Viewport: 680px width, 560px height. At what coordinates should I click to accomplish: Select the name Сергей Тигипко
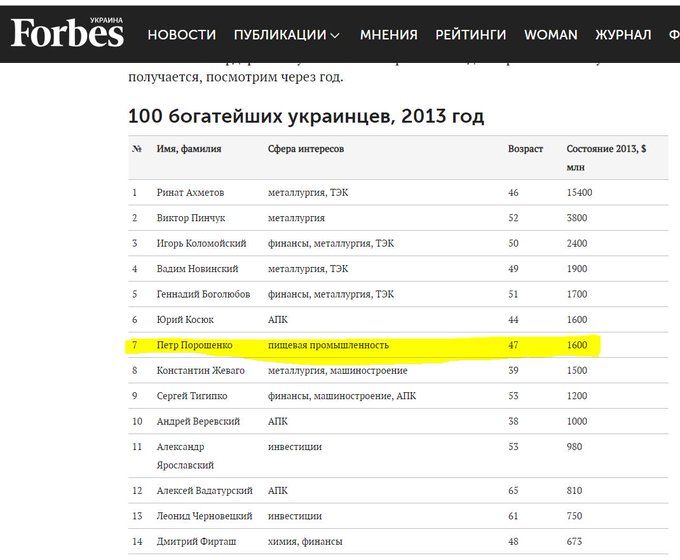pos(192,396)
